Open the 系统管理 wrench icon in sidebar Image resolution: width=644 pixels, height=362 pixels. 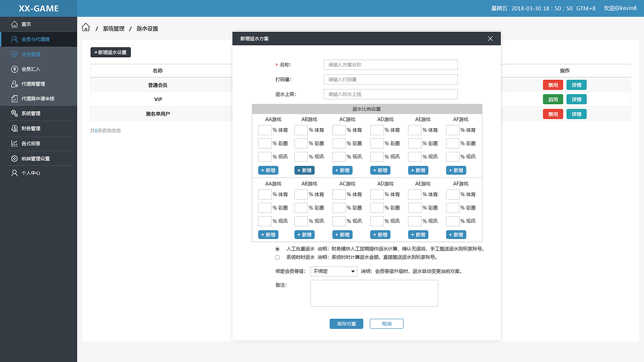14,114
